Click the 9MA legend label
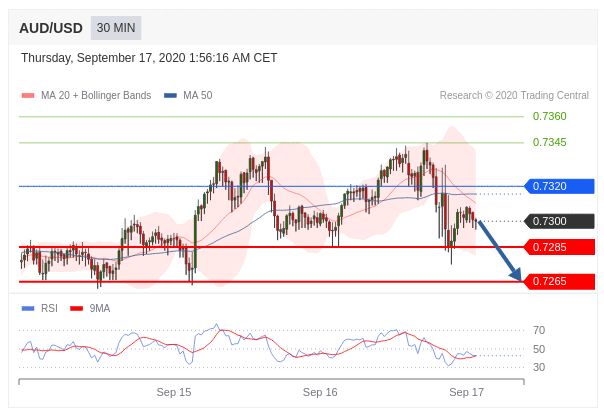 (100, 309)
